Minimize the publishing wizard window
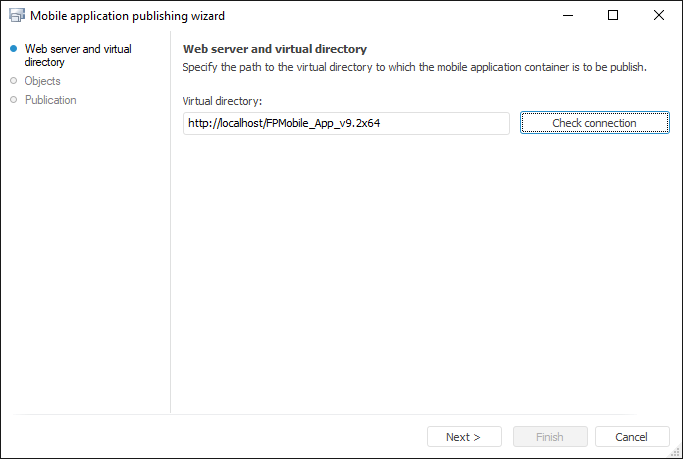Screen dimensions: 683x459 567,16
